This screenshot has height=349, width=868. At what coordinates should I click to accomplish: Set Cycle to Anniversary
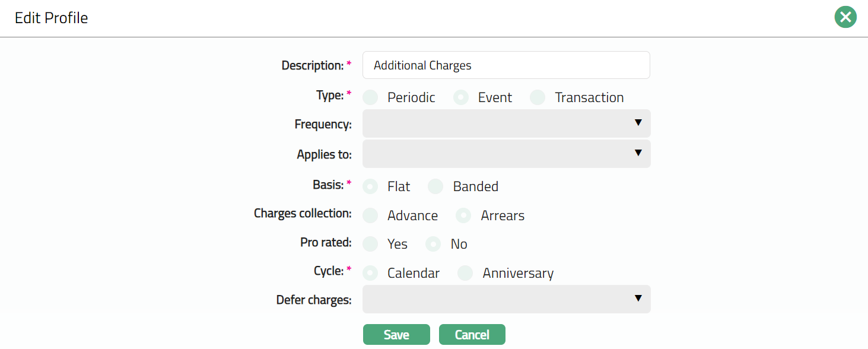[465, 273]
